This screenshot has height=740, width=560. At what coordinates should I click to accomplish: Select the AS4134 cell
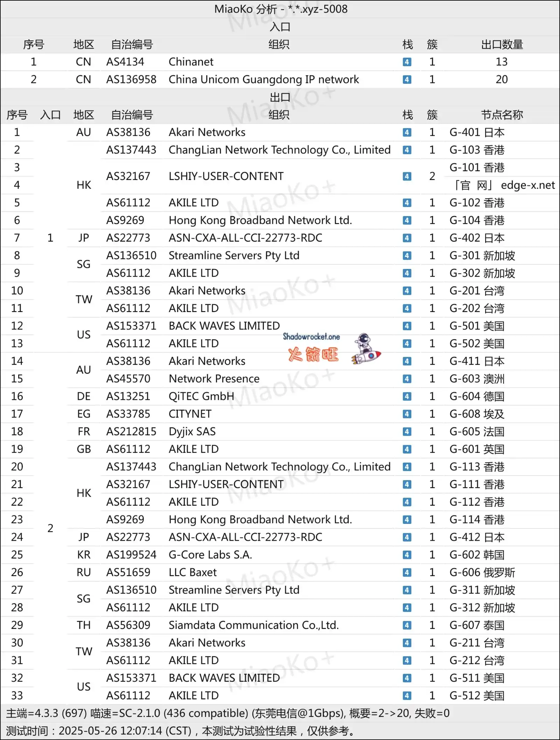pos(125,62)
